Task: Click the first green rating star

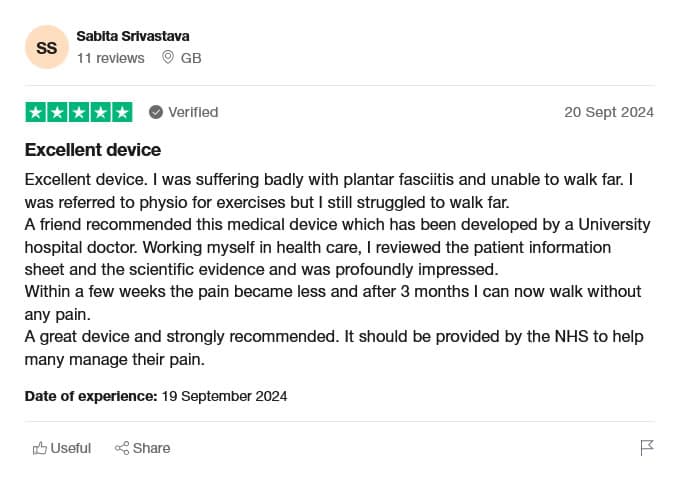Action: [35, 112]
